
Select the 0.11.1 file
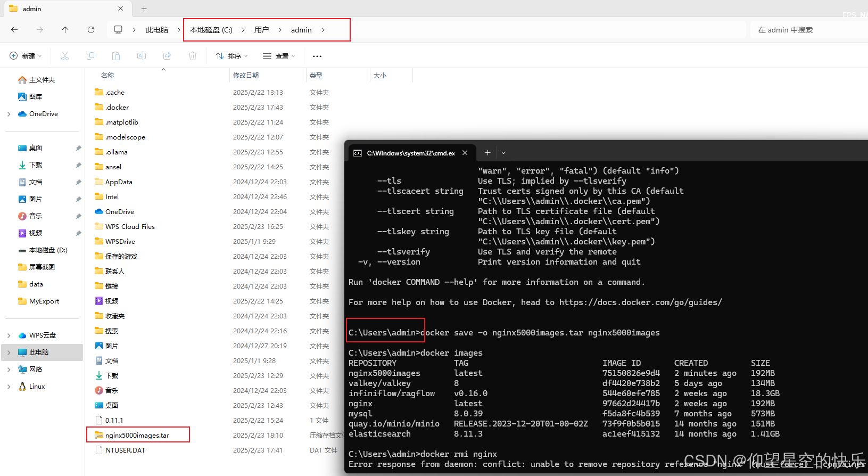114,421
